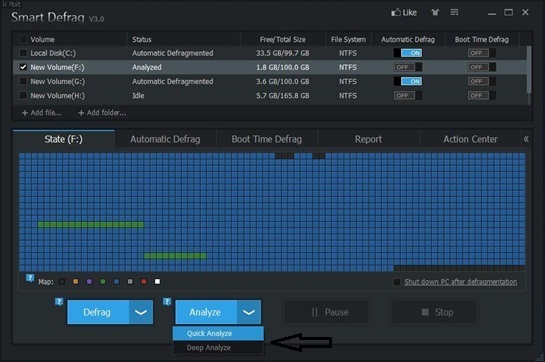The width and height of the screenshot is (545, 362).
Task: Open the Boot Time Defrag tab
Action: click(x=267, y=139)
